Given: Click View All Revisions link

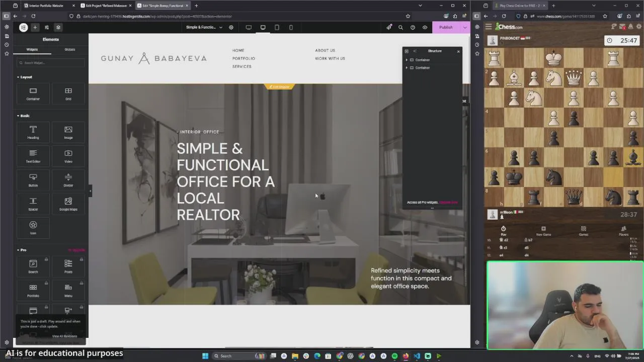Looking at the screenshot, I should point(64,336).
